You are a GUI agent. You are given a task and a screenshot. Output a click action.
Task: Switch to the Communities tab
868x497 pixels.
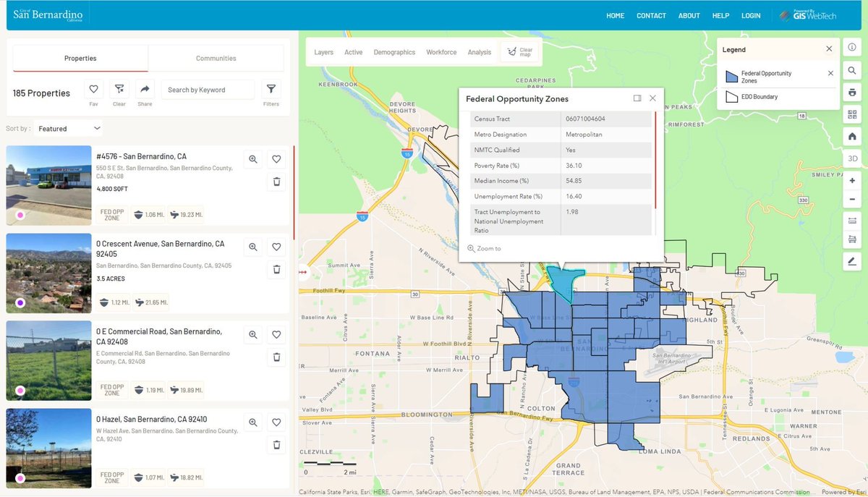click(216, 58)
